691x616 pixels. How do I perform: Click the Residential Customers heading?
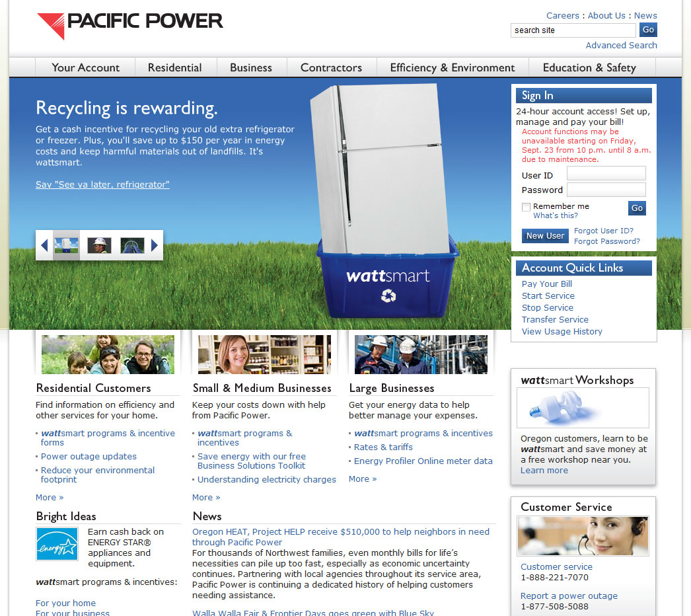click(x=93, y=388)
